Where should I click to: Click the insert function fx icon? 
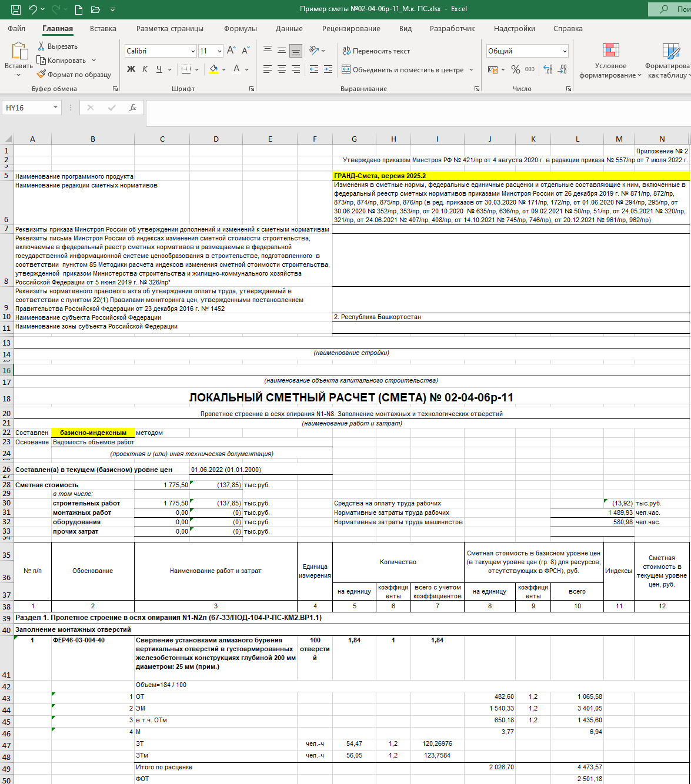(133, 108)
